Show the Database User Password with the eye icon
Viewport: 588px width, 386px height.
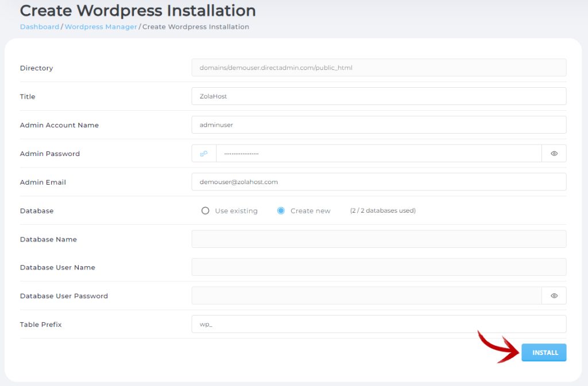(554, 295)
